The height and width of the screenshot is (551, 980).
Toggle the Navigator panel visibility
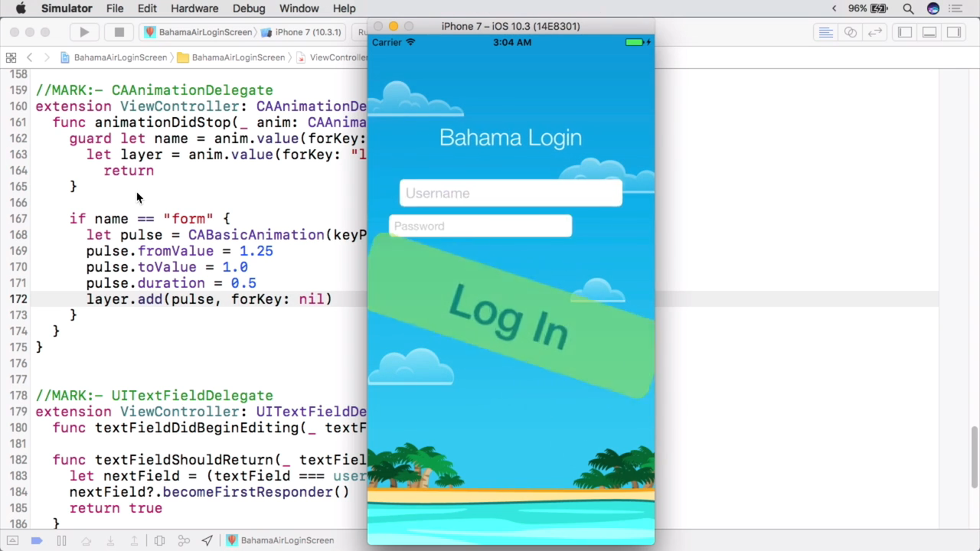pos(904,32)
